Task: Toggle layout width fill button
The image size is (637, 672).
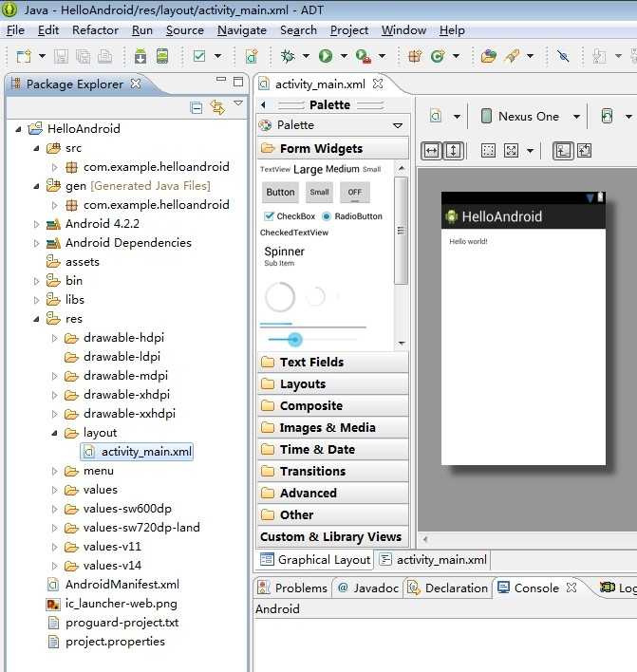Action: point(431,151)
